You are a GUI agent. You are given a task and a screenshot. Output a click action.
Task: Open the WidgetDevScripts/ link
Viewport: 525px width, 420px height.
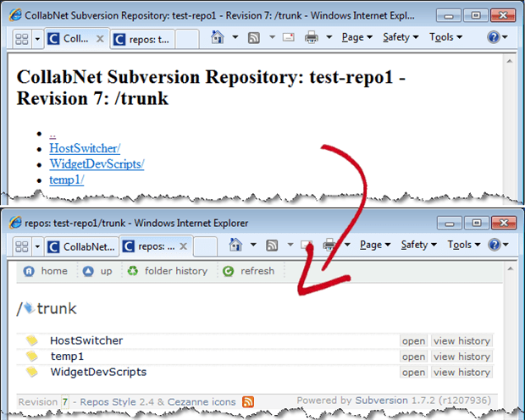click(x=97, y=163)
